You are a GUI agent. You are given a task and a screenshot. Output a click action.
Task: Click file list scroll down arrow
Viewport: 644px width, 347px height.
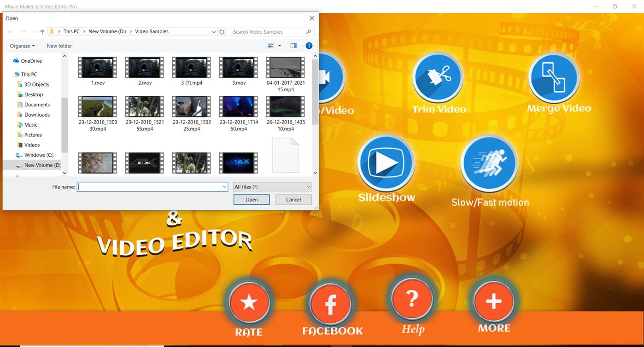pyautogui.click(x=315, y=173)
